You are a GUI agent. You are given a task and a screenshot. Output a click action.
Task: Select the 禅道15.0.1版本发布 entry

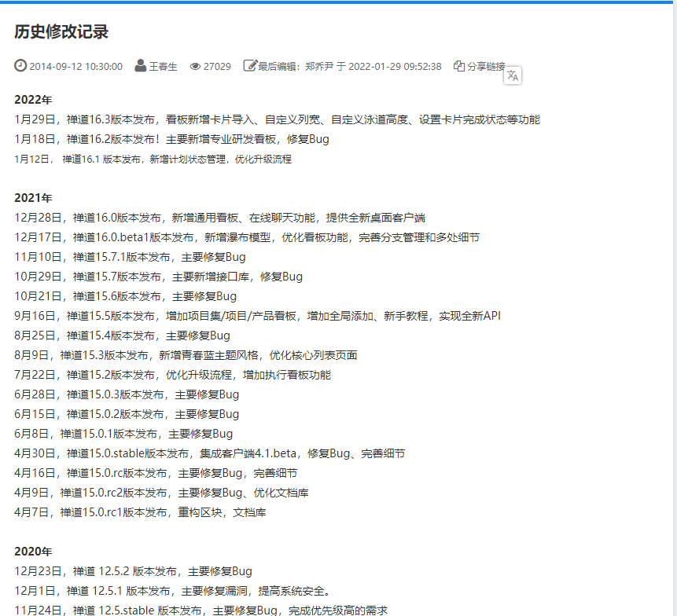tap(123, 434)
